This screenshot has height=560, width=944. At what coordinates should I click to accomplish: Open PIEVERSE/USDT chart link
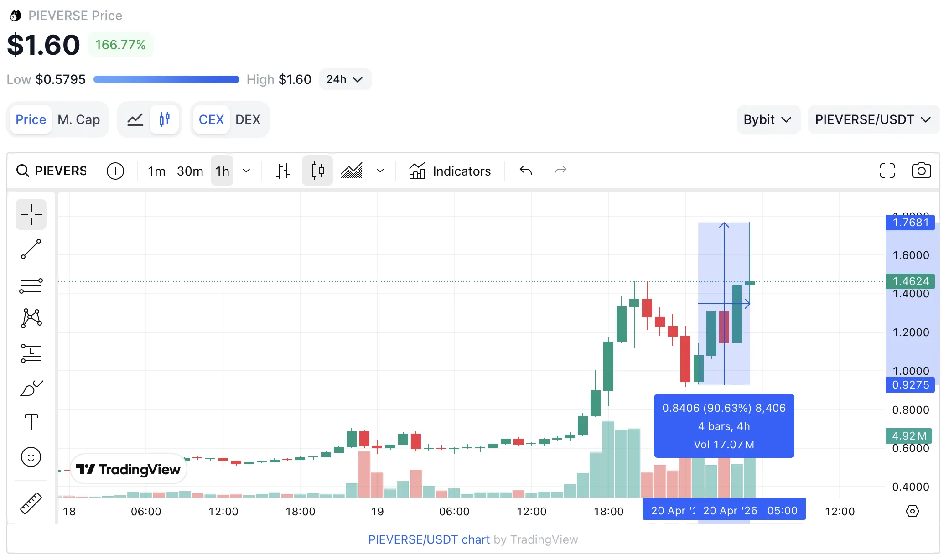click(x=429, y=539)
